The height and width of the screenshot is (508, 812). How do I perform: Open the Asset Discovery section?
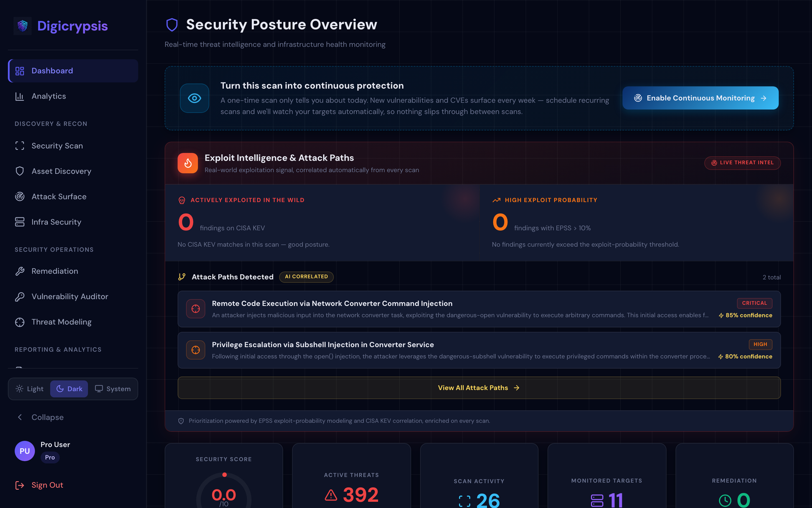(73, 171)
